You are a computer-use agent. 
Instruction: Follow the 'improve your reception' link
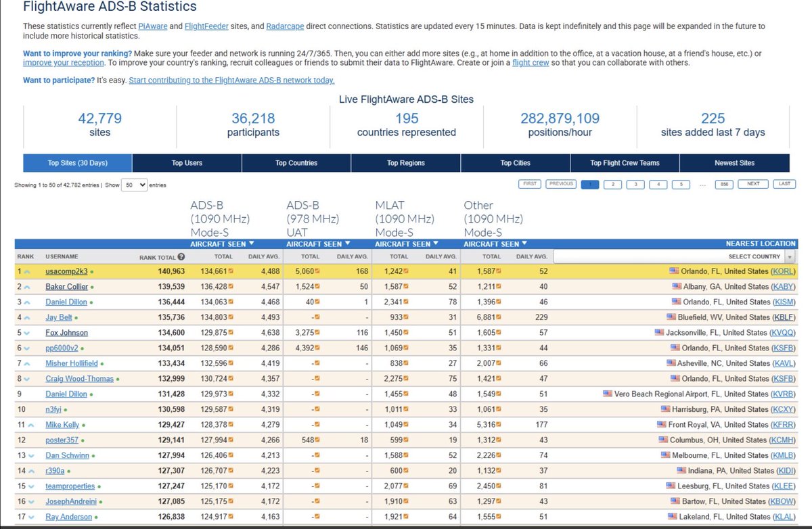click(64, 63)
